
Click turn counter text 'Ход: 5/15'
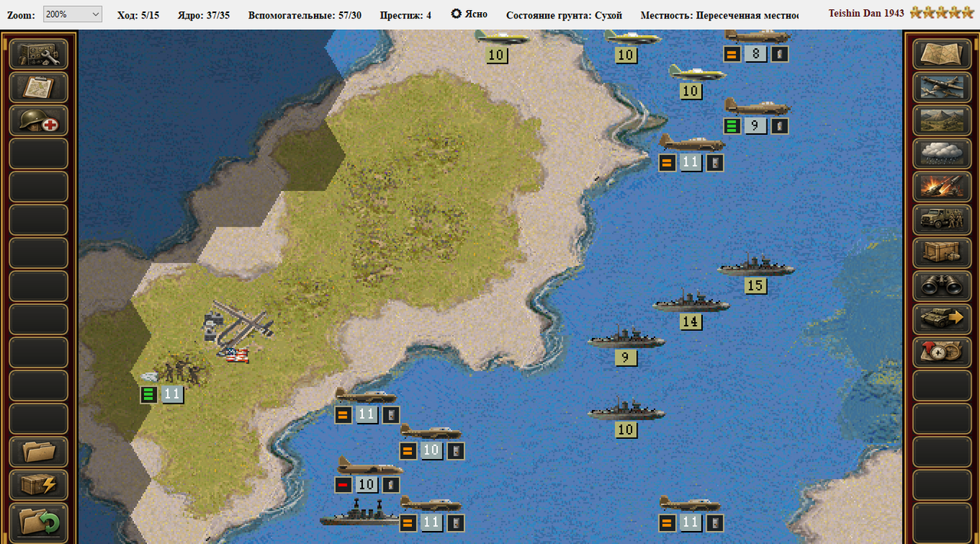pyautogui.click(x=139, y=15)
